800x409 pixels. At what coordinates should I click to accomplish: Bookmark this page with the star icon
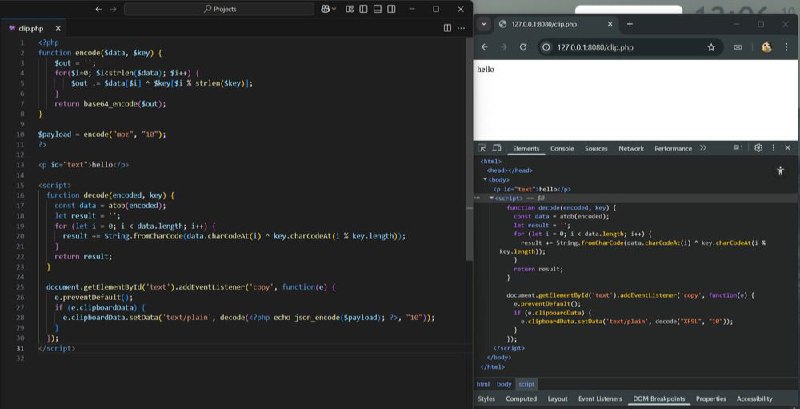click(x=711, y=47)
